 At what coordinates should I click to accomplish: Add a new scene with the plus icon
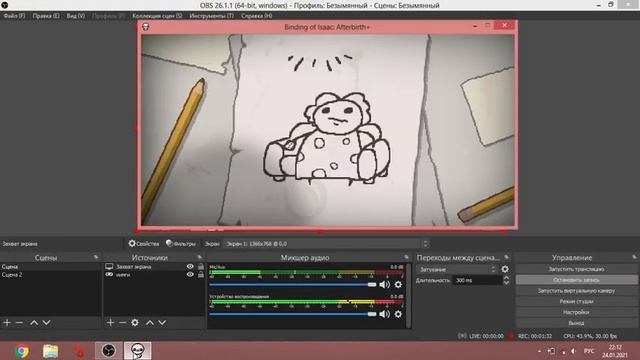tap(7, 322)
